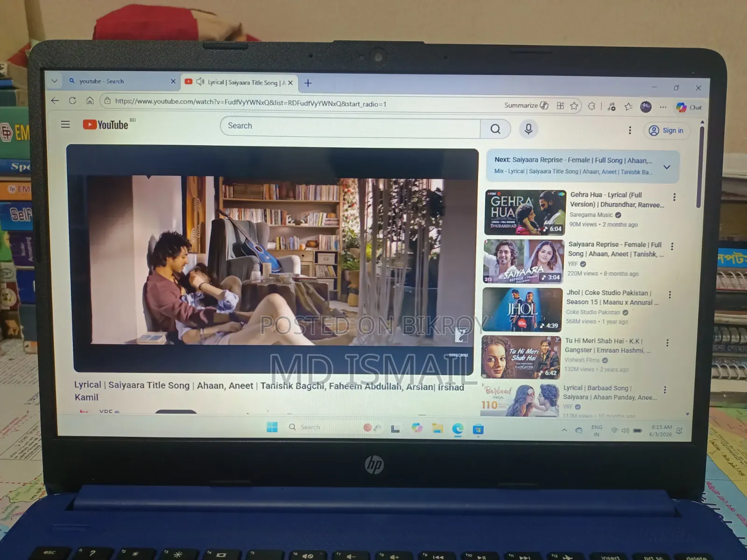Open Tu Hi Meri Shab Hai title link
Screen dimensions: 747x560
click(607, 346)
